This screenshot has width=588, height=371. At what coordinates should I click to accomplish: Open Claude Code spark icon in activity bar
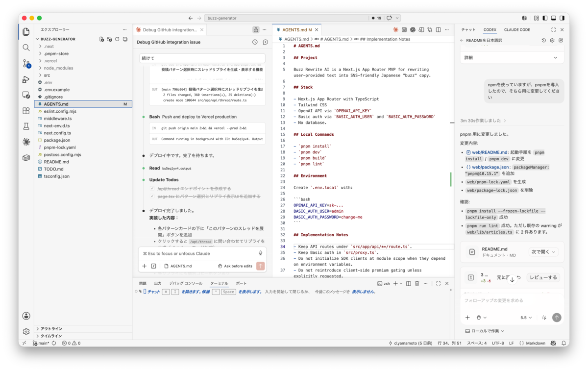tap(26, 142)
